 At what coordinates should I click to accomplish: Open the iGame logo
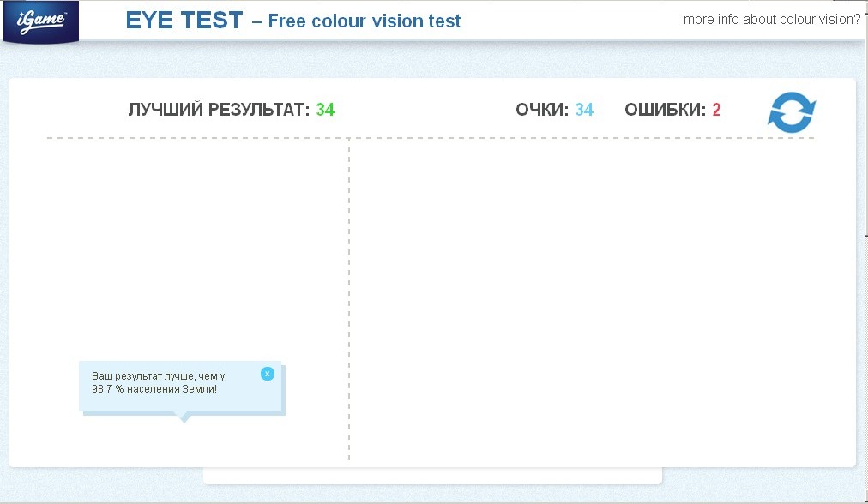coord(41,21)
